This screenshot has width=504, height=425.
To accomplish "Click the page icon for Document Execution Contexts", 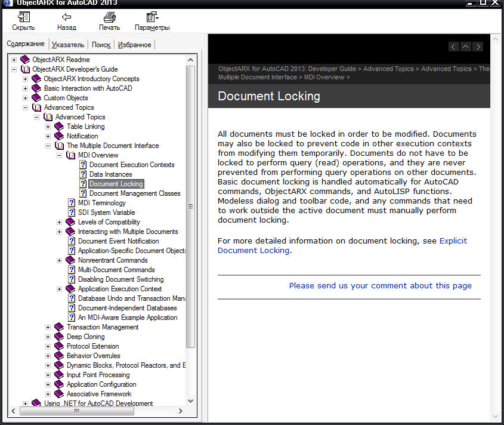I will 83,165.
